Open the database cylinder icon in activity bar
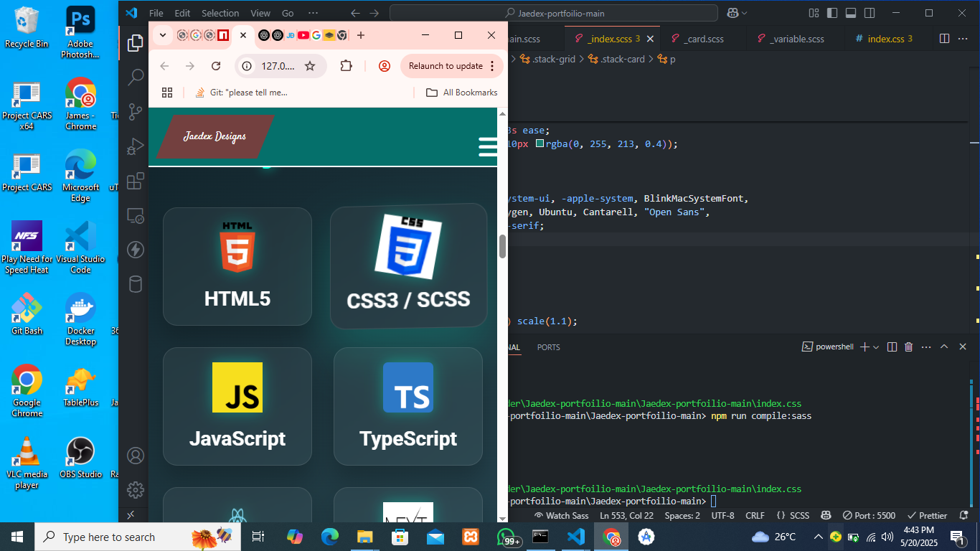 click(135, 284)
